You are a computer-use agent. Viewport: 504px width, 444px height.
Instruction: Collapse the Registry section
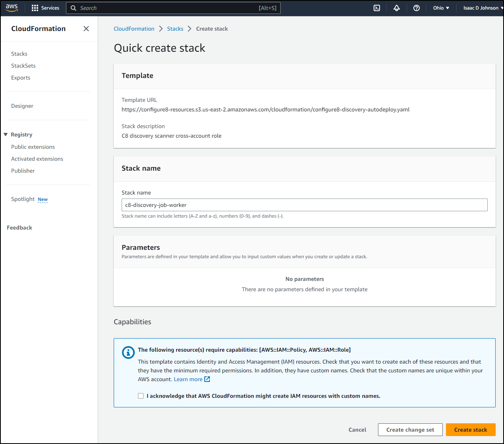[6, 134]
